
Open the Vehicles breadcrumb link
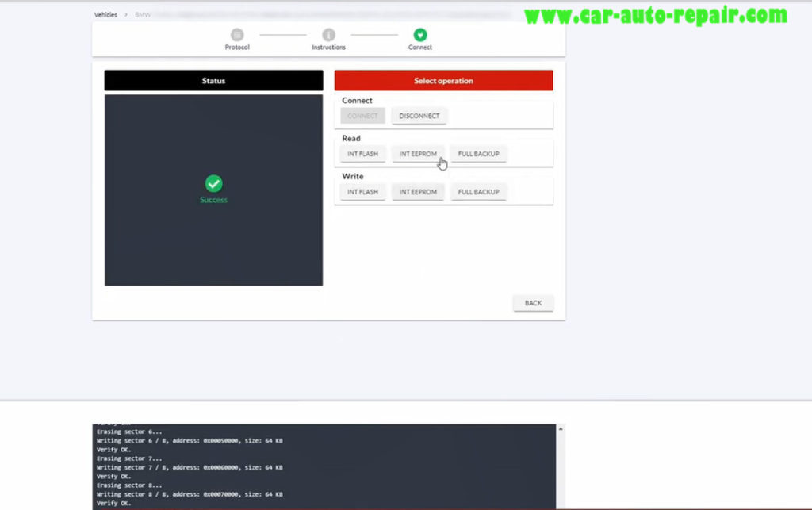[105, 13]
